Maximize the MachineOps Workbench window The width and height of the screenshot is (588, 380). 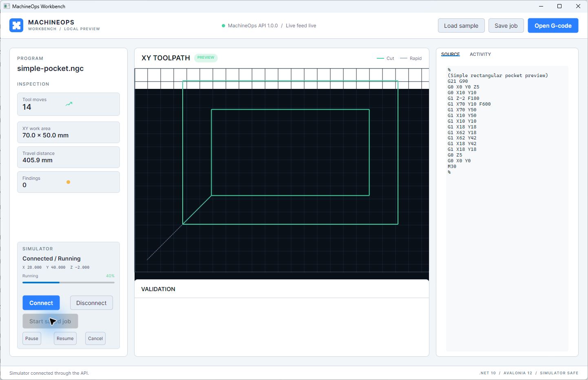click(559, 6)
